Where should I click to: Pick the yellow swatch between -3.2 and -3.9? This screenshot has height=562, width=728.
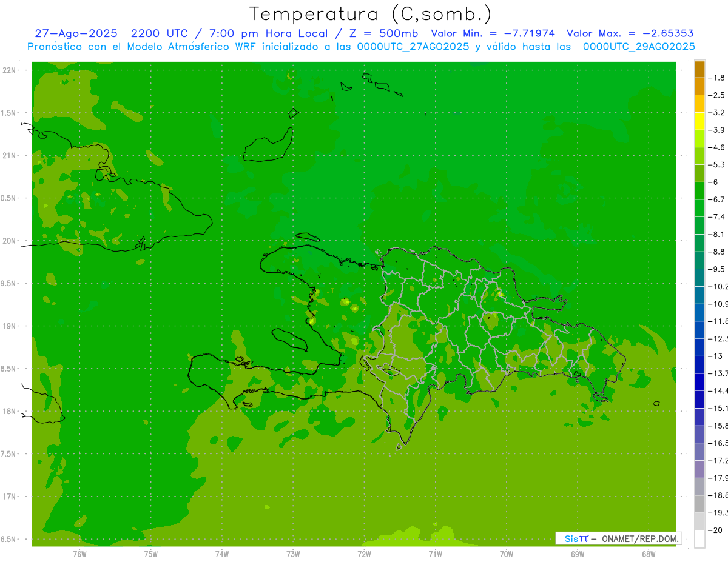point(699,121)
